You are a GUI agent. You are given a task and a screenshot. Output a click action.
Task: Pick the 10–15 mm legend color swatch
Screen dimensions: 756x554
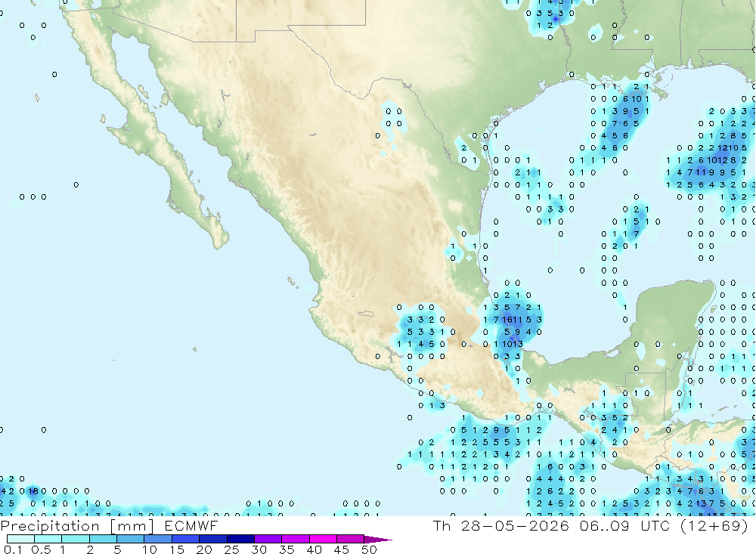coord(158,539)
